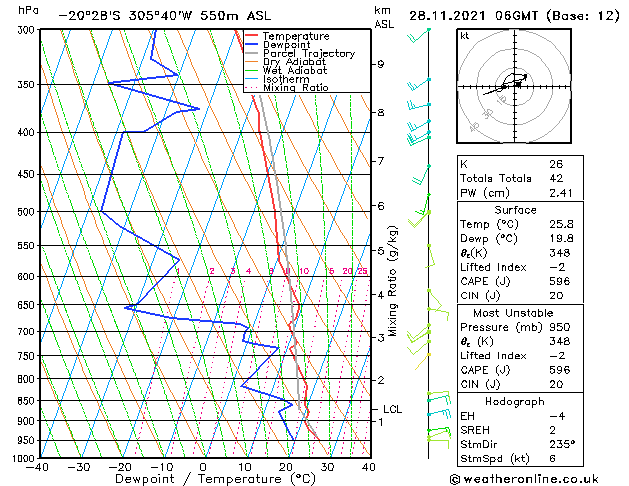Click the 'Hodograph' section heading
The height and width of the screenshot is (486, 629).
click(x=515, y=401)
